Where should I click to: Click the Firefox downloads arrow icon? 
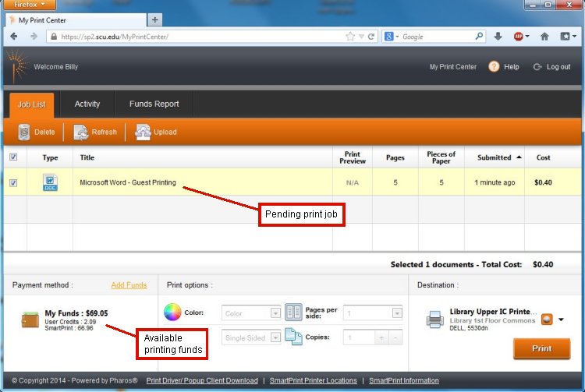[499, 37]
